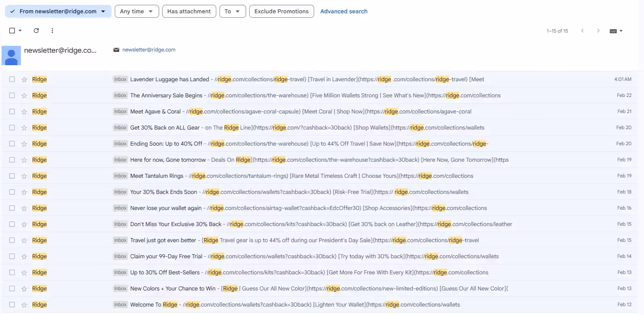Click the Feb 12 date
The width and height of the screenshot is (644, 315).
pos(624,305)
